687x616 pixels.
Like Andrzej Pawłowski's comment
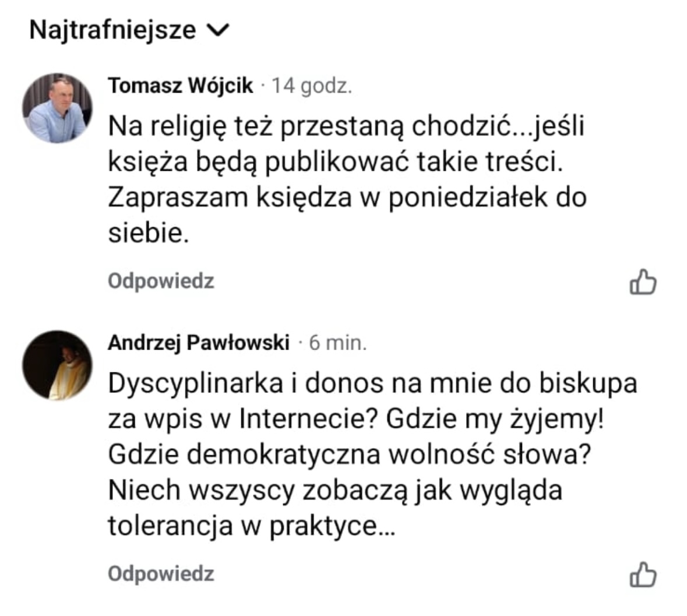coord(643,575)
